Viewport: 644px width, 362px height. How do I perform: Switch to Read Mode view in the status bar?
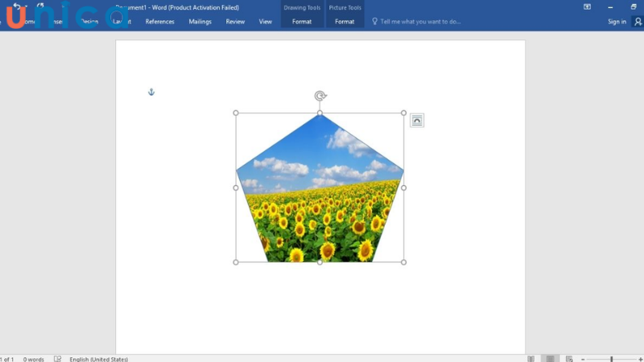(x=530, y=359)
